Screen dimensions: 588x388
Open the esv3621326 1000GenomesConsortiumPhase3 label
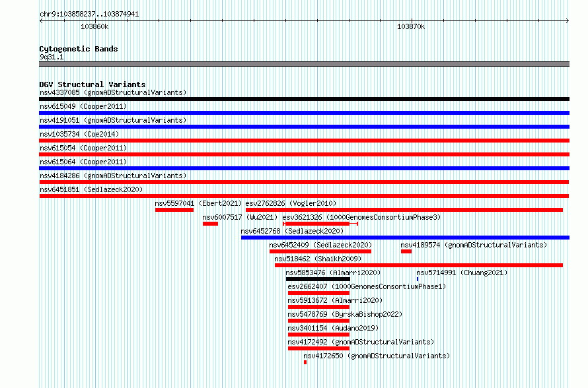(x=361, y=217)
